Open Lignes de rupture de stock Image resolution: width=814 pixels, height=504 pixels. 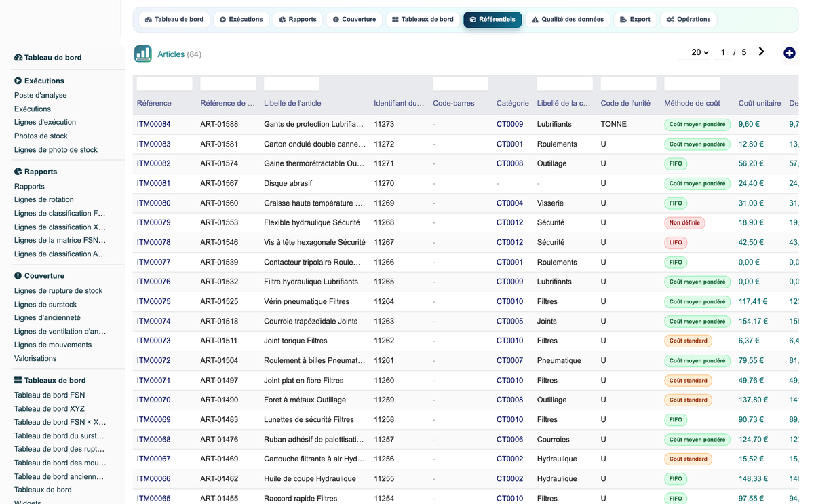pos(58,291)
